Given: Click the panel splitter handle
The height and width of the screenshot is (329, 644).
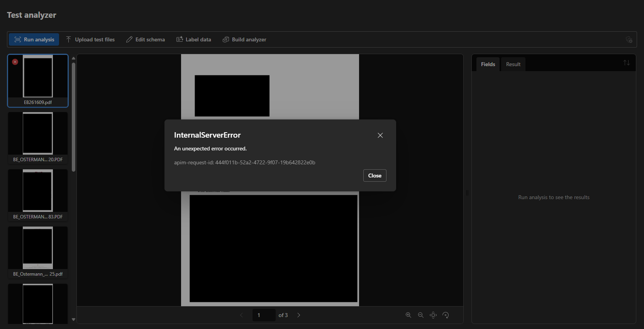Looking at the screenshot, I should 467,193.
